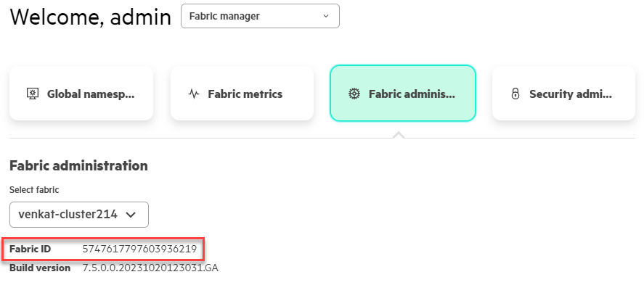Select the Global namesp... card
The height and width of the screenshot is (285, 644).
[x=81, y=94]
